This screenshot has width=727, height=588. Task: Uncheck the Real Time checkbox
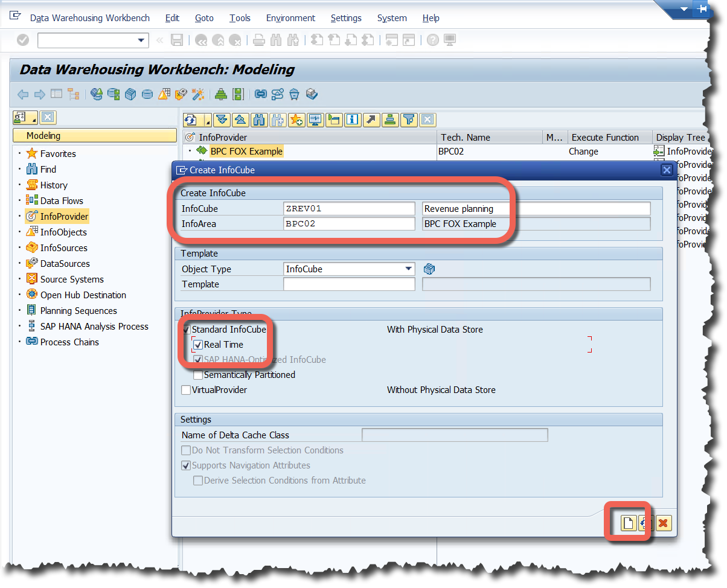(x=197, y=344)
